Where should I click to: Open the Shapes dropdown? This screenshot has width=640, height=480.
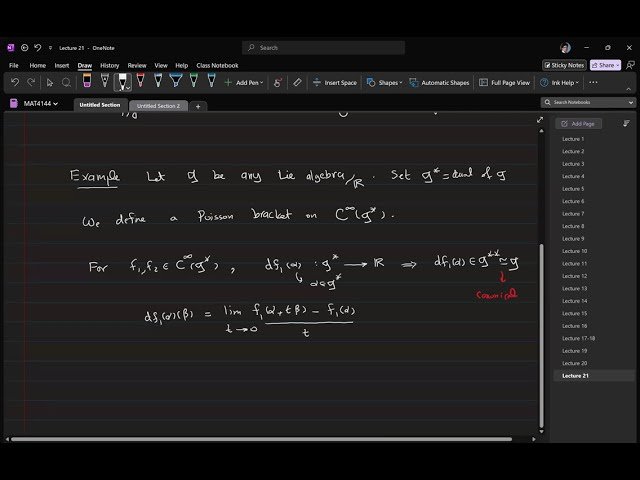point(384,82)
